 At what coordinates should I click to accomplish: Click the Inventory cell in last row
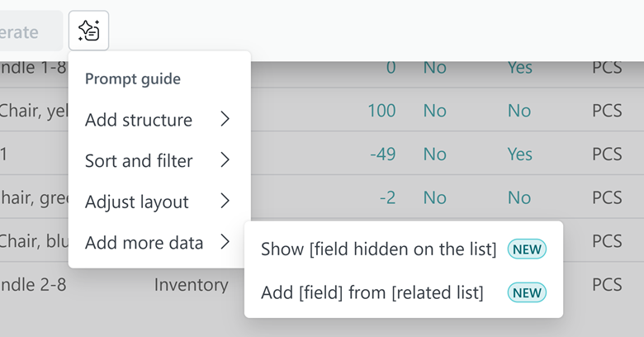coord(191,285)
